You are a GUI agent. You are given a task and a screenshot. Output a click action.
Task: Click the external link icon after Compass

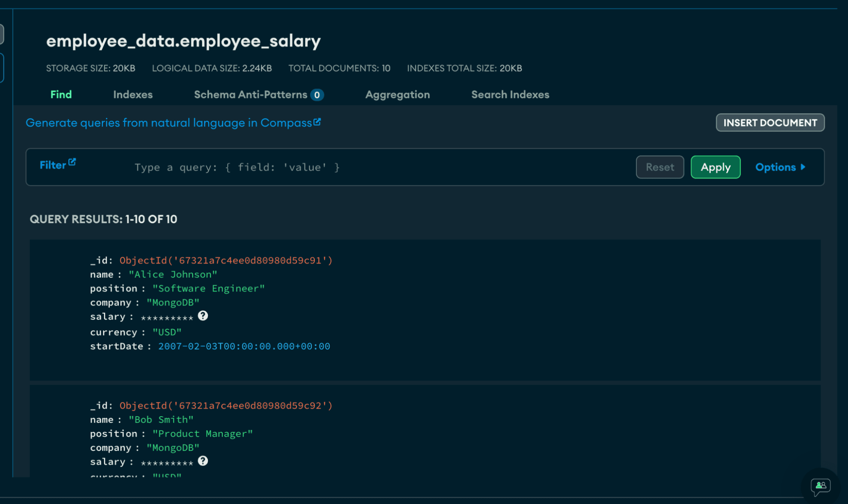317,122
